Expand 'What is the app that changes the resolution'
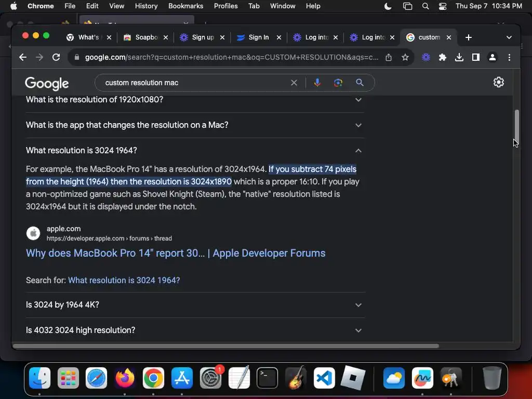532x399 pixels. tap(195, 125)
